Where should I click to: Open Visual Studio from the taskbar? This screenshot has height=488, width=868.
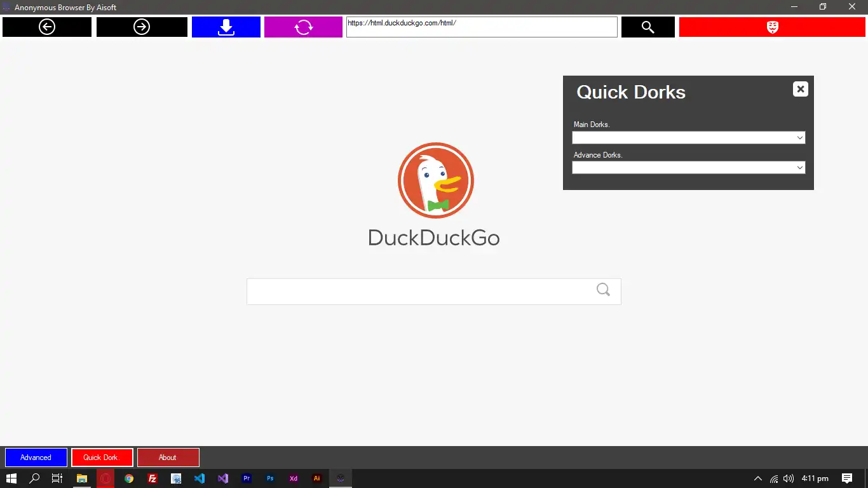[223, 478]
